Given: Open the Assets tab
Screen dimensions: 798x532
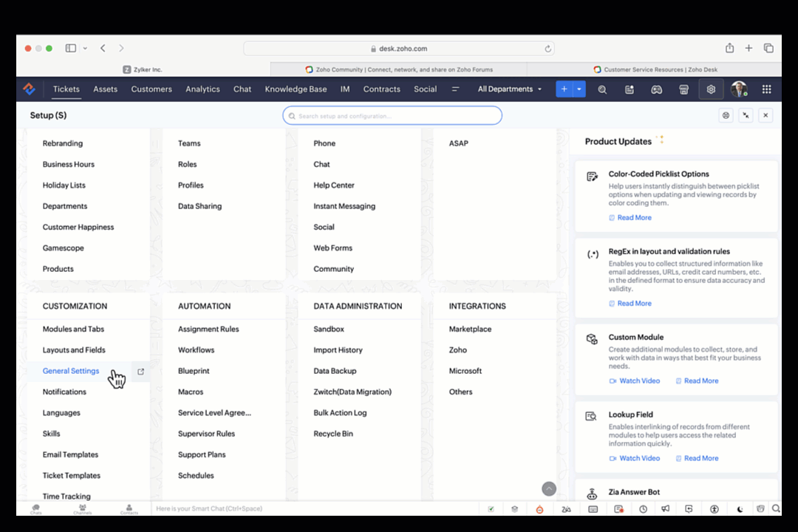Looking at the screenshot, I should pos(106,89).
